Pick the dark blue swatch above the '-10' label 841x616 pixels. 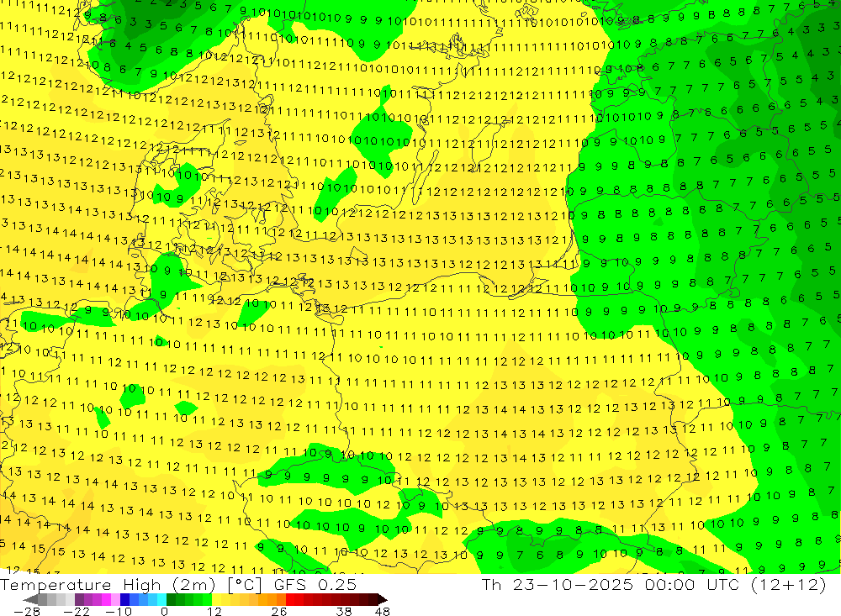pyautogui.click(x=124, y=599)
